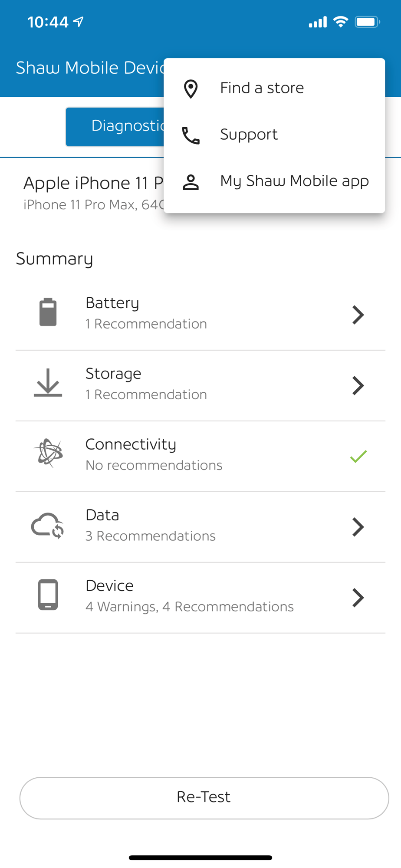Tap the Apple iPhone 11 Pro device header
401x868 pixels.
point(93,192)
